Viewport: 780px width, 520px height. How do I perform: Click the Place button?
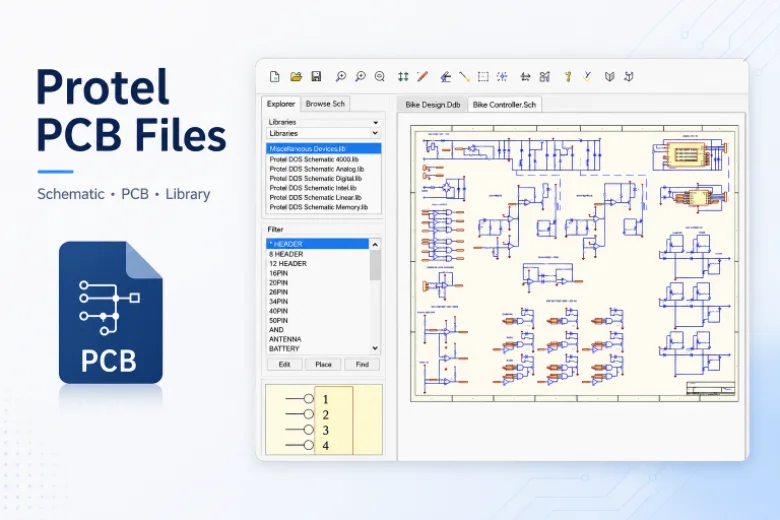click(323, 364)
